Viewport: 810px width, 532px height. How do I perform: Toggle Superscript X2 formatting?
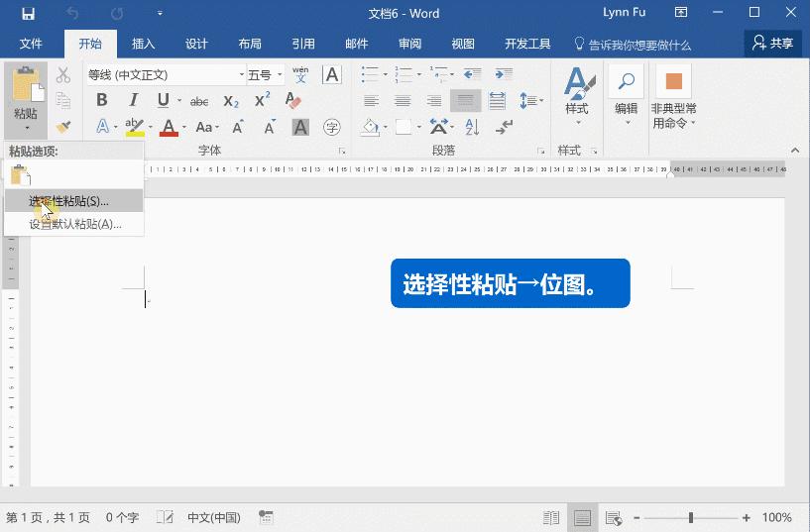262,100
